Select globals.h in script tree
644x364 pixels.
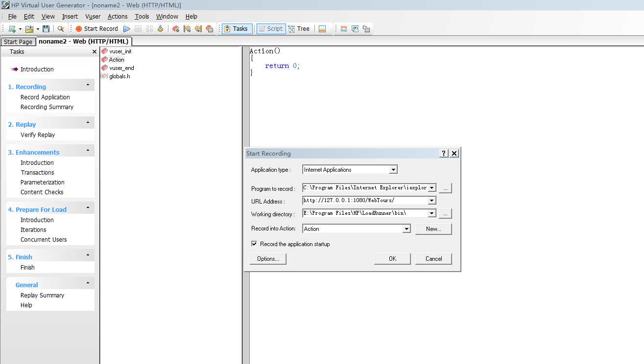116,76
